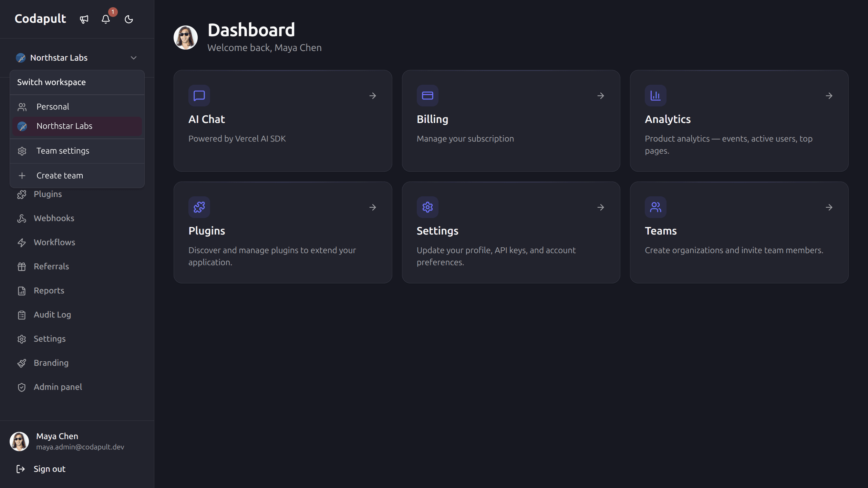
Task: Click the Analytics bar chart icon
Action: tap(655, 96)
